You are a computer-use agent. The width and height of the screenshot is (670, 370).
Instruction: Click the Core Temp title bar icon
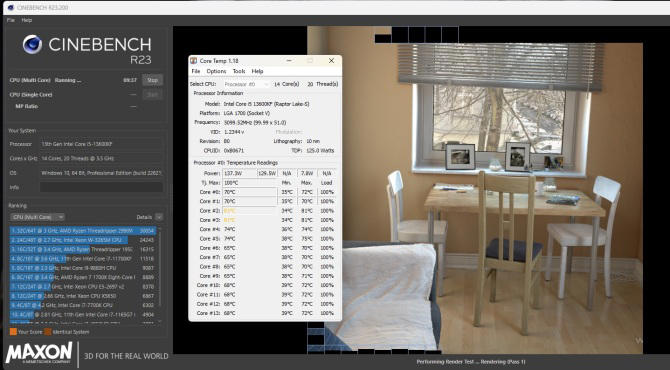[194, 61]
